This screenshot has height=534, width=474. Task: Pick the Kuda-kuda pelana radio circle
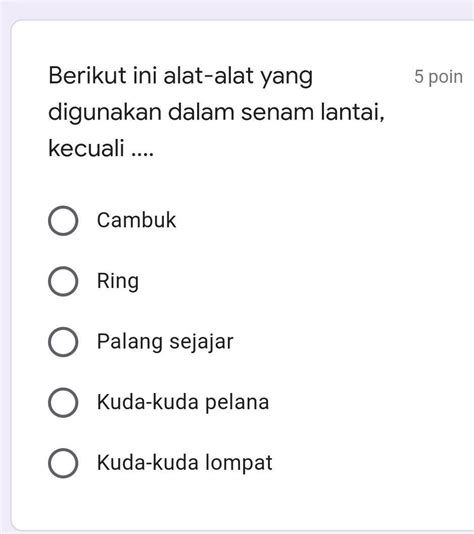63,402
